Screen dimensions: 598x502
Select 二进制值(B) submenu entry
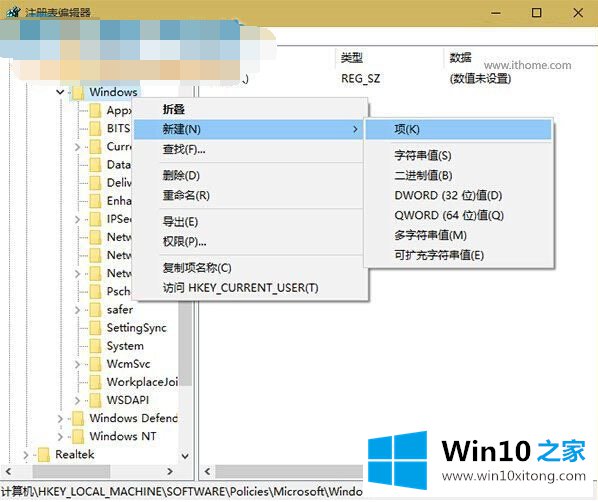pyautogui.click(x=459, y=175)
